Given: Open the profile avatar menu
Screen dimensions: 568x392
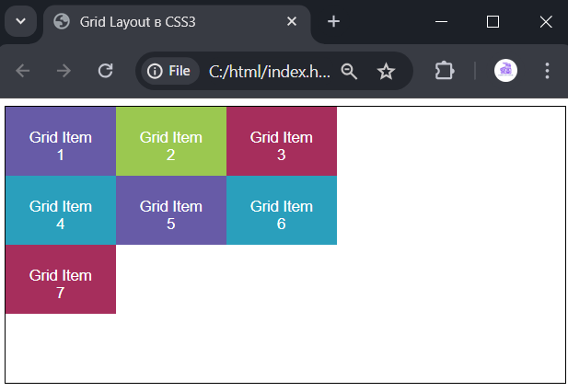Looking at the screenshot, I should pyautogui.click(x=505, y=70).
